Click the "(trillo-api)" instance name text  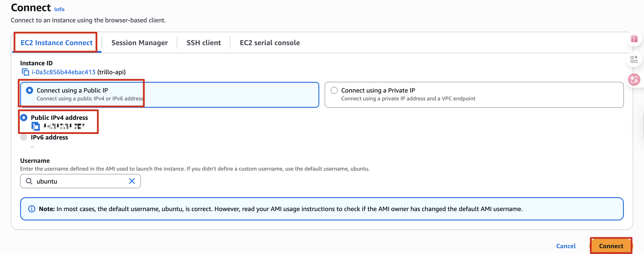(112, 72)
